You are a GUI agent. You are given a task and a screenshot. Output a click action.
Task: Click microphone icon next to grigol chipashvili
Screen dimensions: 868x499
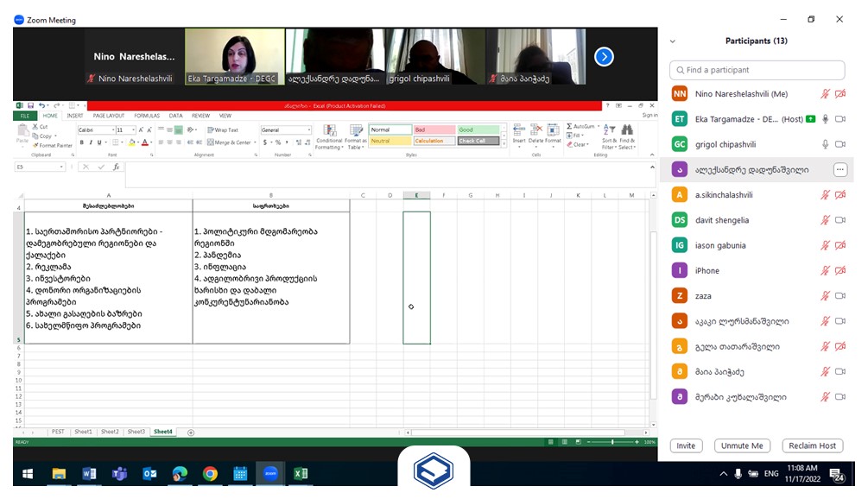click(x=825, y=144)
